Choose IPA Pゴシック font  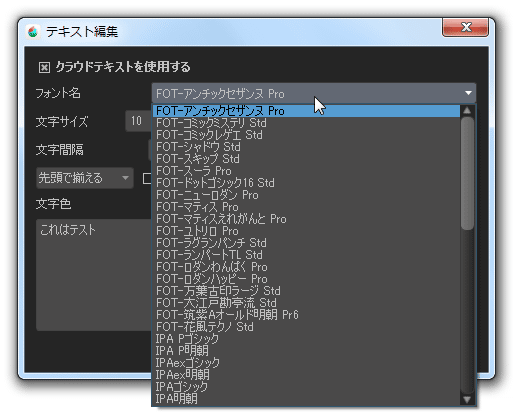[x=306, y=339]
